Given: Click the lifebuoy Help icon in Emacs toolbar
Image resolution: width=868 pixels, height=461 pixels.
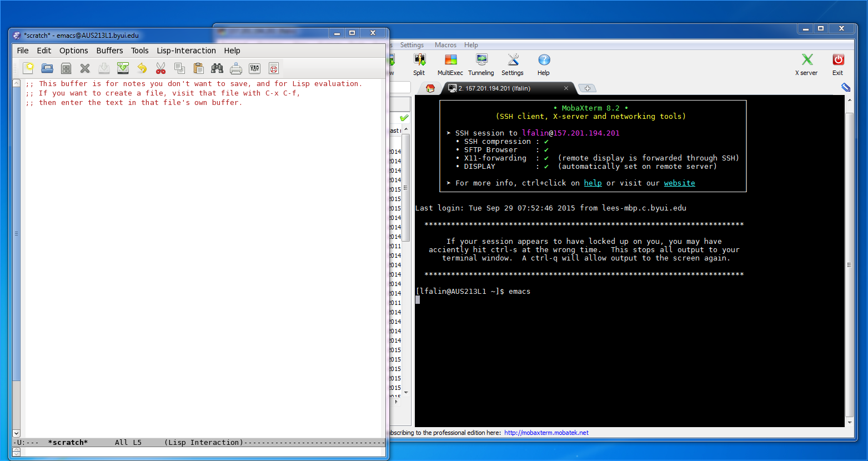Looking at the screenshot, I should click(x=274, y=68).
